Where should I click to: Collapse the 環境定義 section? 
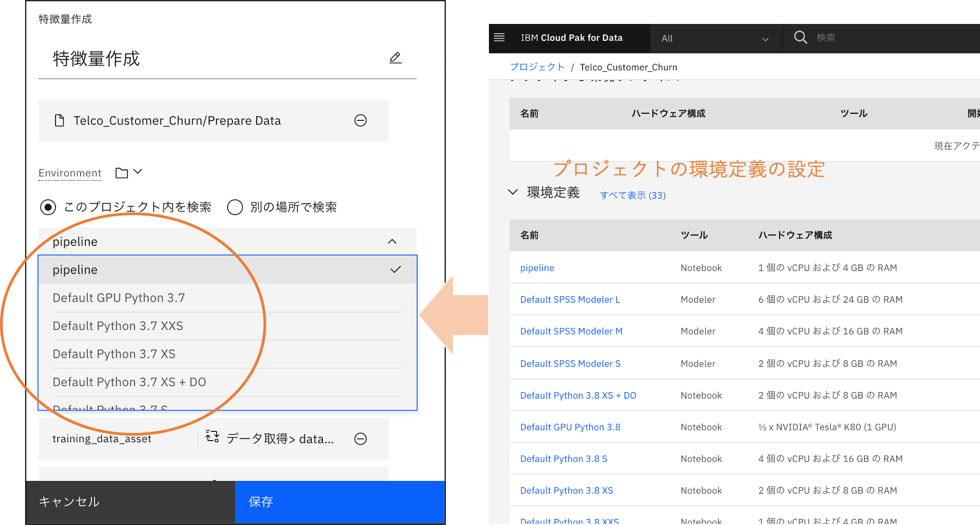[512, 192]
